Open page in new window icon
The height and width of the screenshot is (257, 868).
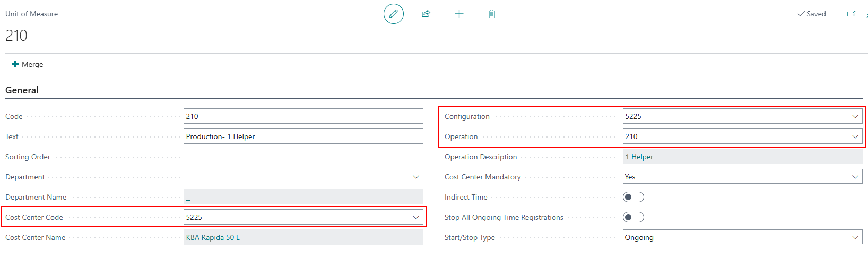tap(851, 14)
